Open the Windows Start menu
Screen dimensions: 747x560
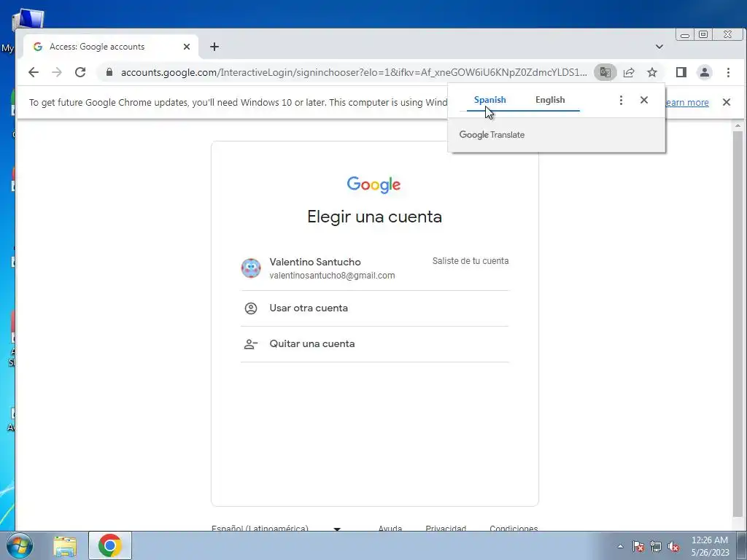[x=19, y=545]
